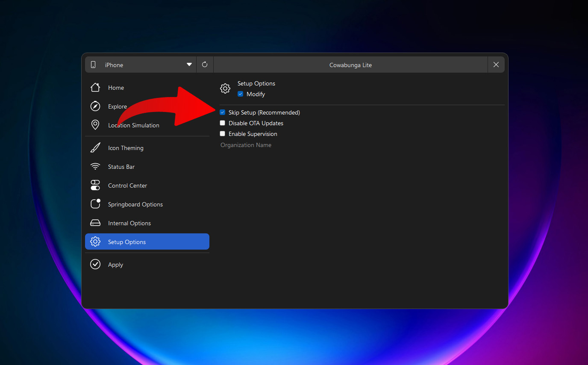Screen dimensions: 588x365
Task: Open Springboard Options page
Action: 147,204
